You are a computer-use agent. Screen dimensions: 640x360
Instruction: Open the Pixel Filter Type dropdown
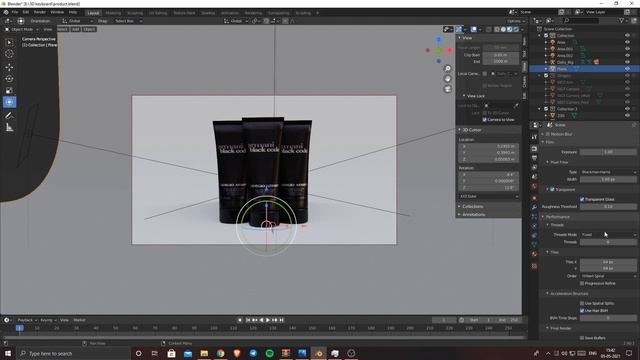(608, 172)
